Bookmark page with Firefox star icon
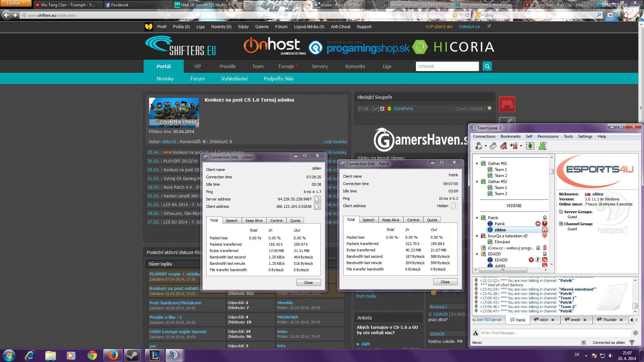The width and height of the screenshot is (644, 362). click(x=455, y=15)
